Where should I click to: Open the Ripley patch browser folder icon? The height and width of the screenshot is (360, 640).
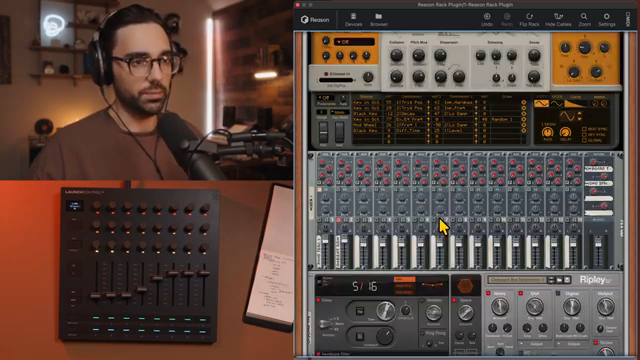click(x=559, y=280)
